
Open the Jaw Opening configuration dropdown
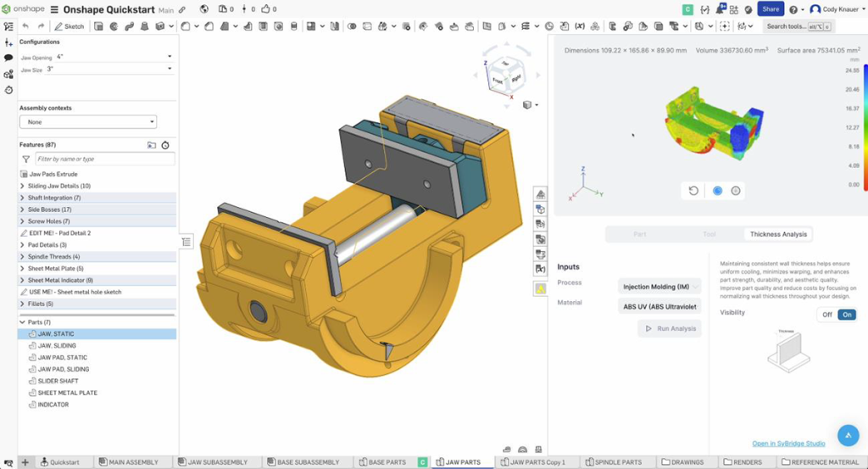114,57
